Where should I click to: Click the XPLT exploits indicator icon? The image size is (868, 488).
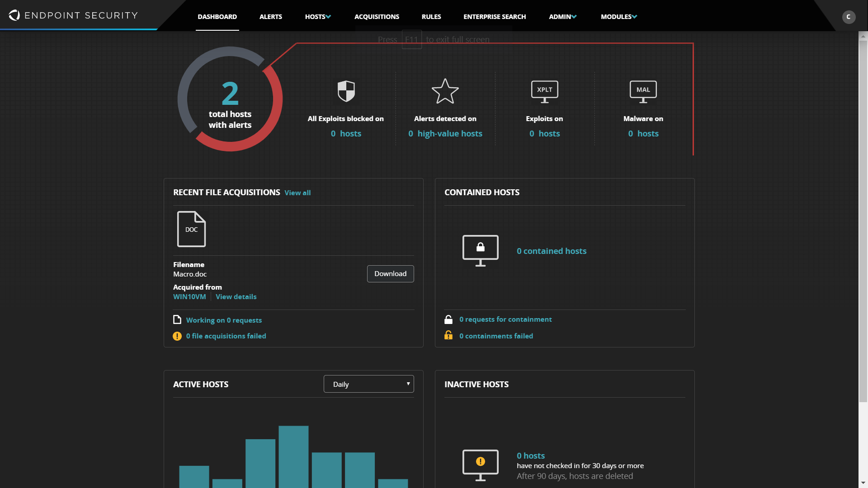(544, 91)
